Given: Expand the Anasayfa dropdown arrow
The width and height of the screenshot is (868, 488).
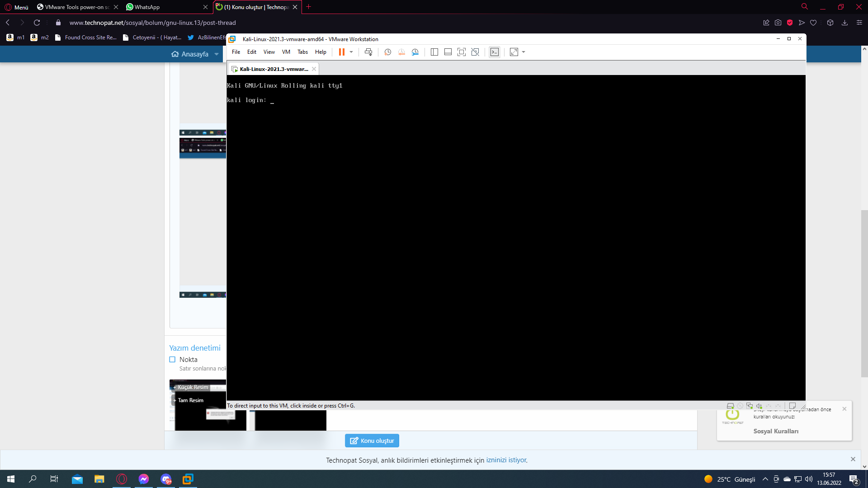Looking at the screenshot, I should point(217,54).
